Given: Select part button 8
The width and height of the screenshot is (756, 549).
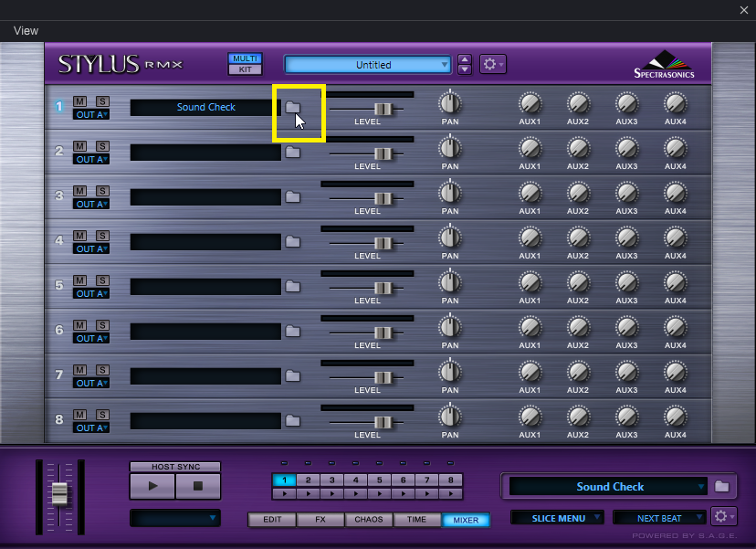Looking at the screenshot, I should pyautogui.click(x=451, y=480).
